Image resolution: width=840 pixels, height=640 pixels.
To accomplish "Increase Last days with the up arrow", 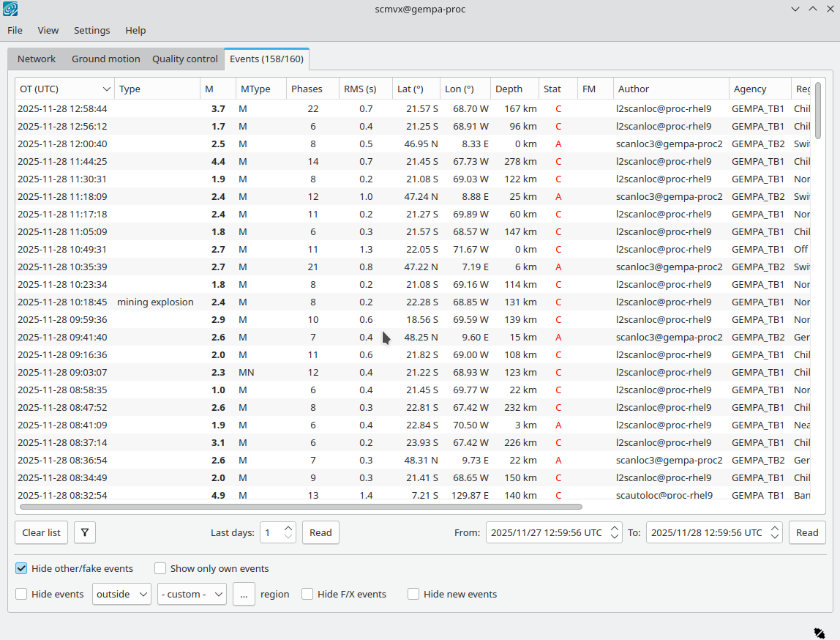I will [x=288, y=528].
